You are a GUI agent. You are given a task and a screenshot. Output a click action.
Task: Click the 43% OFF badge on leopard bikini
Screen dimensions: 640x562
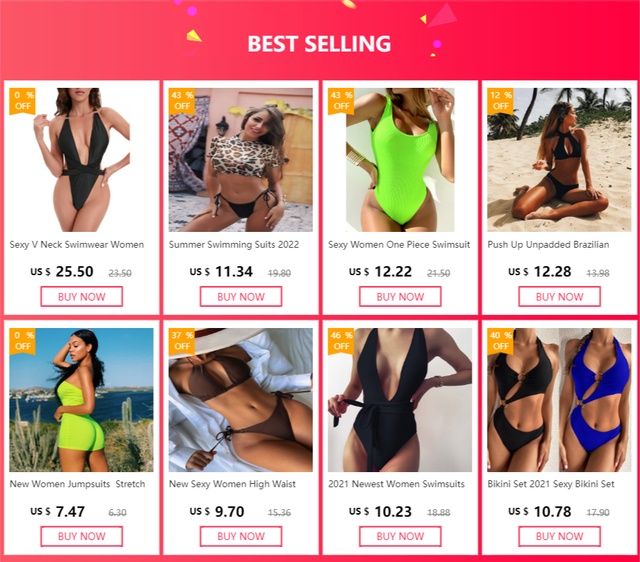click(182, 101)
